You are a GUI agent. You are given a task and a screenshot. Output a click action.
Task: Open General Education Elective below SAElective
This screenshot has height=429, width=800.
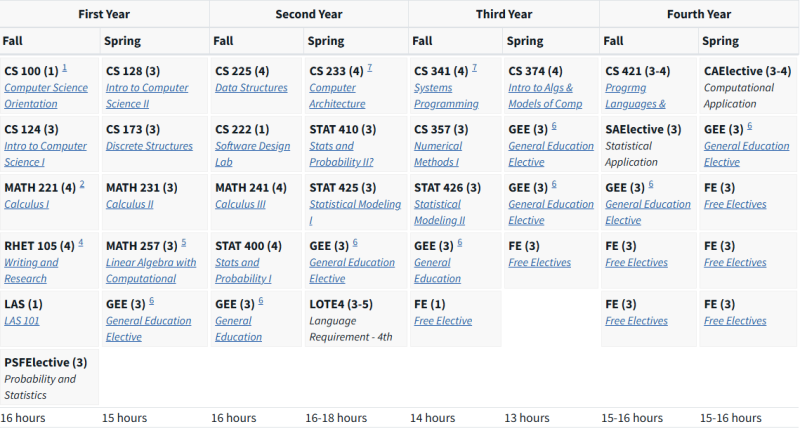point(648,212)
